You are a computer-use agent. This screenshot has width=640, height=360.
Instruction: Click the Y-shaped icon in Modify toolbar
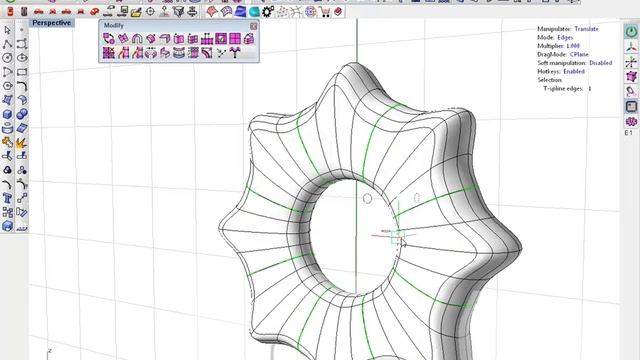(235, 53)
